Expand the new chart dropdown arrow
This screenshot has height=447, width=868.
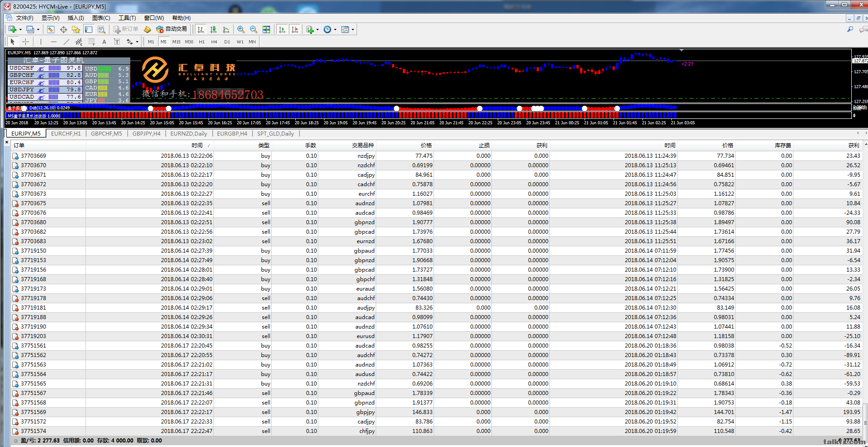[x=20, y=29]
